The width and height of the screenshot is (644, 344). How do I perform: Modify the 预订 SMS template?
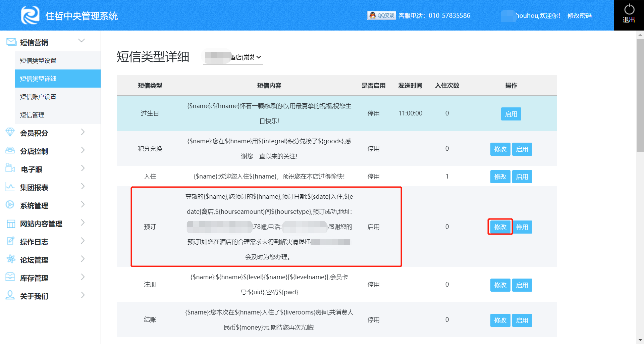[x=500, y=227]
